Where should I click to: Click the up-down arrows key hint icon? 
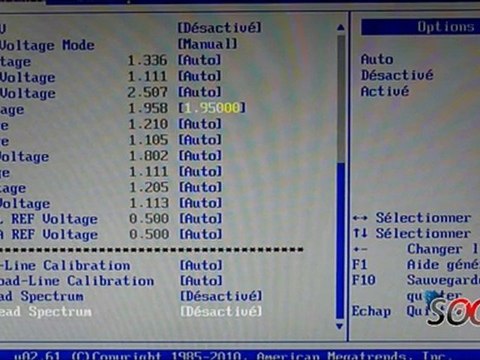[360, 233]
